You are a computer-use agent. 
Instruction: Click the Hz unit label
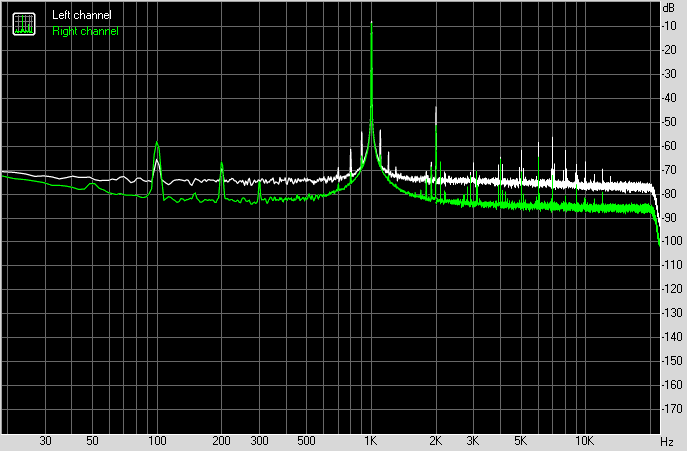coord(667,441)
